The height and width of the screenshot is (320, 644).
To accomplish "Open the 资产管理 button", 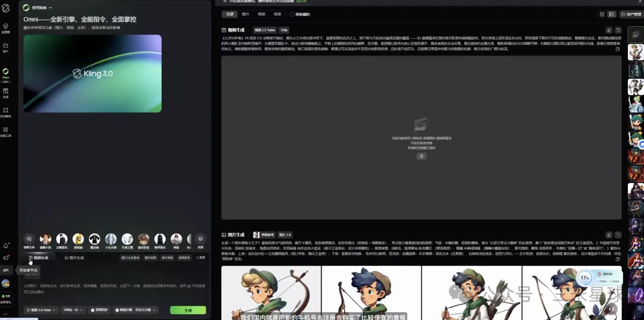I will point(630,14).
